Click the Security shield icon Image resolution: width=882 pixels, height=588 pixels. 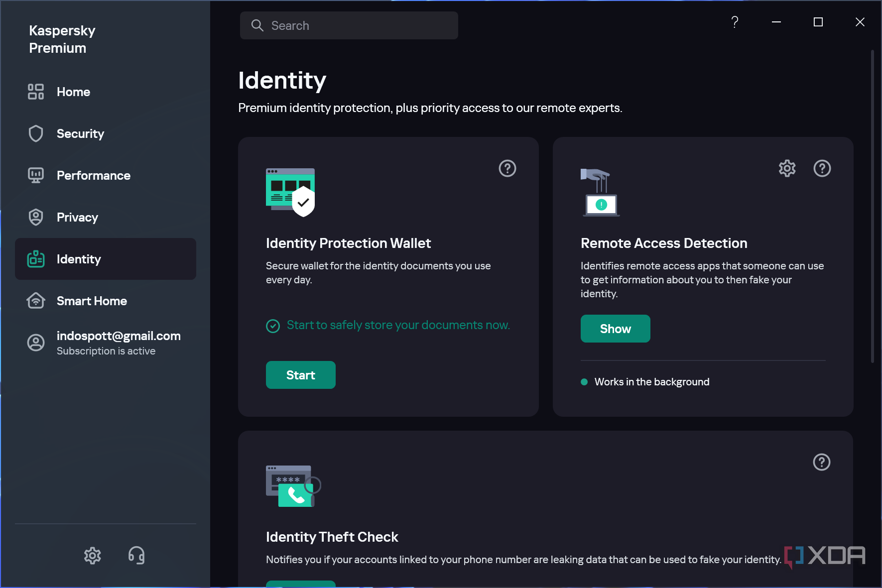36,133
